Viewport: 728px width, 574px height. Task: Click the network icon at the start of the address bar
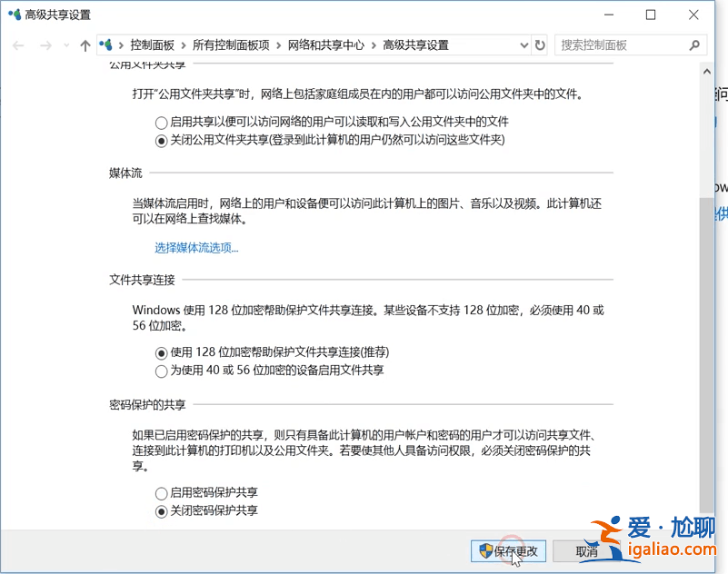click(x=107, y=45)
